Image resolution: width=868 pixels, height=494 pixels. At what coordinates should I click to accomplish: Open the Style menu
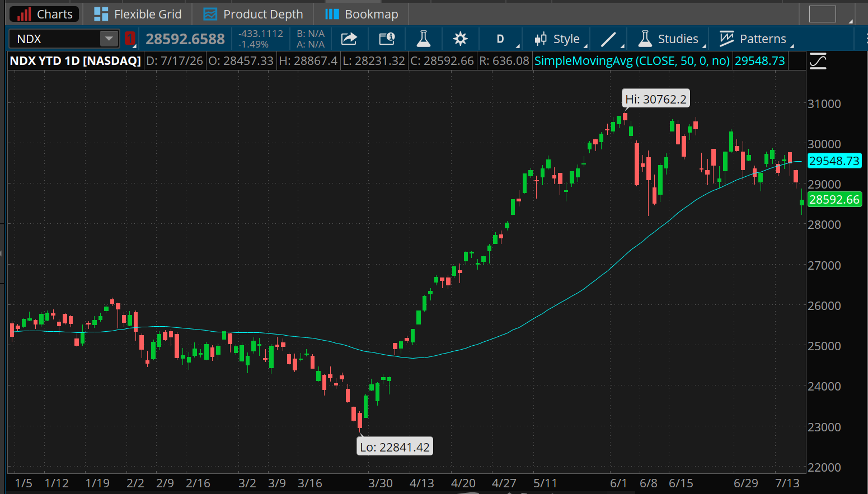[x=557, y=39]
